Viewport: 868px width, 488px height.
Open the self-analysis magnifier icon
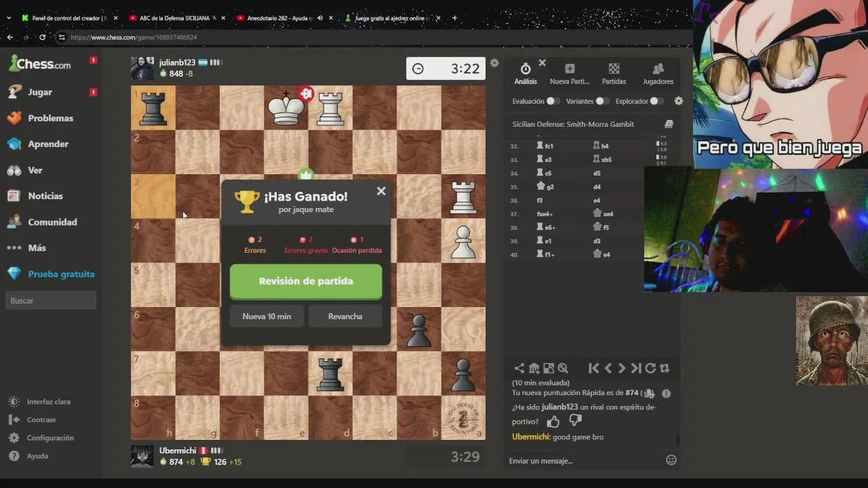coord(563,368)
